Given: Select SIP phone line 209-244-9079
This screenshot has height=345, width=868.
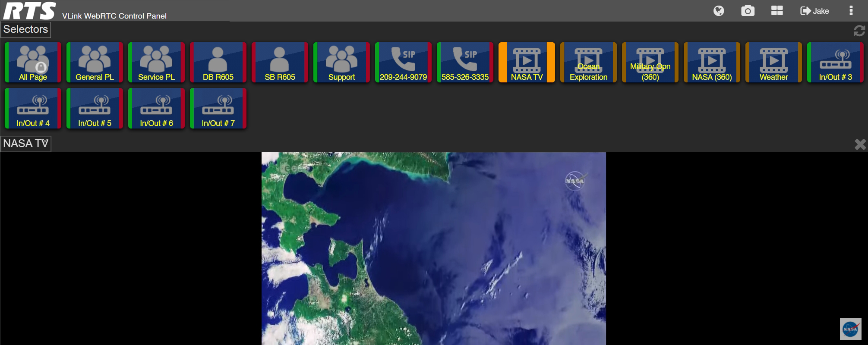Looking at the screenshot, I should (x=403, y=62).
